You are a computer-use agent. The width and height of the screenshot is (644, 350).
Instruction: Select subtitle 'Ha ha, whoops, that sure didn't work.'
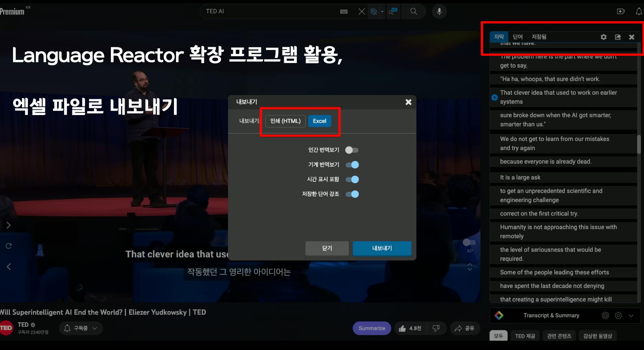coord(563,79)
